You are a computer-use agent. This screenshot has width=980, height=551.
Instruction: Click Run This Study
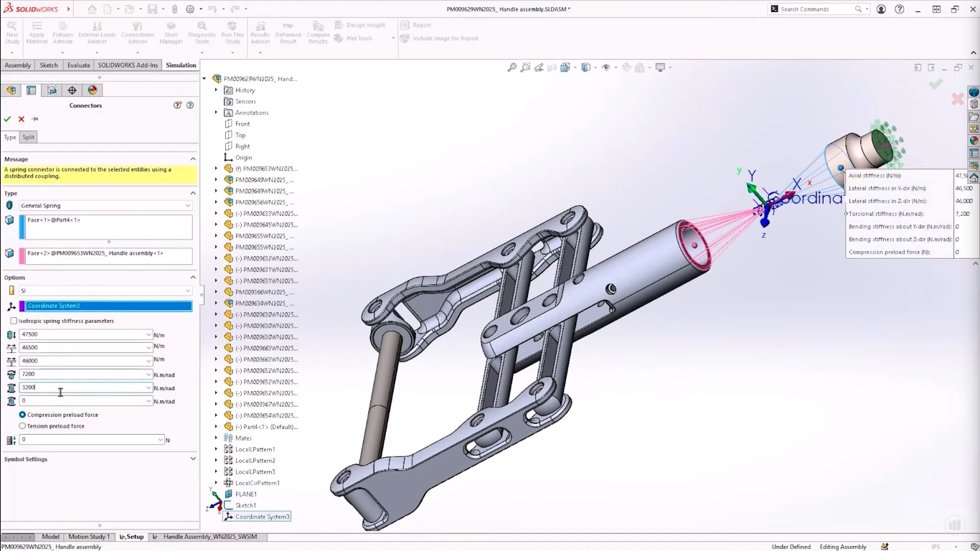click(x=232, y=32)
